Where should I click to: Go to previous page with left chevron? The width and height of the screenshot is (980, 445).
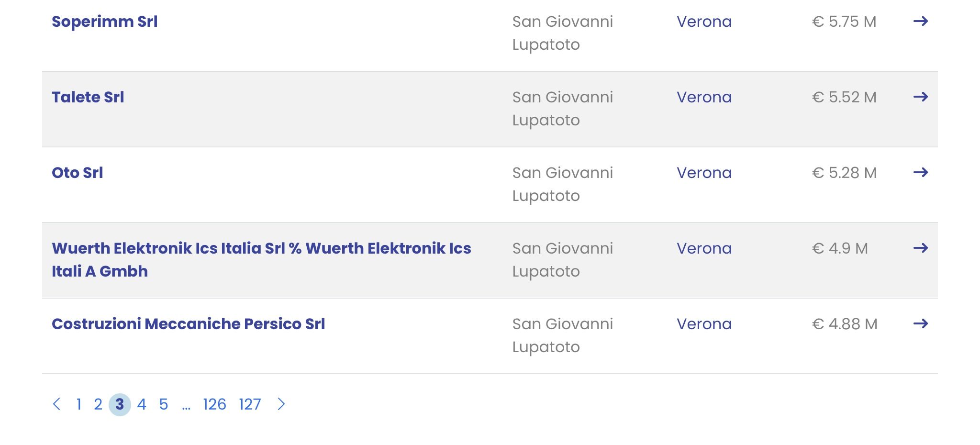pos(56,404)
